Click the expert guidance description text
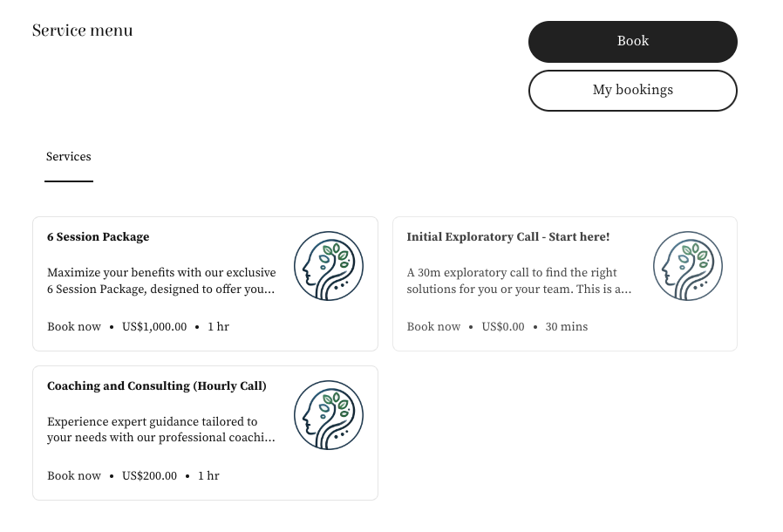Screen dimensions: 783x532 point(160,430)
